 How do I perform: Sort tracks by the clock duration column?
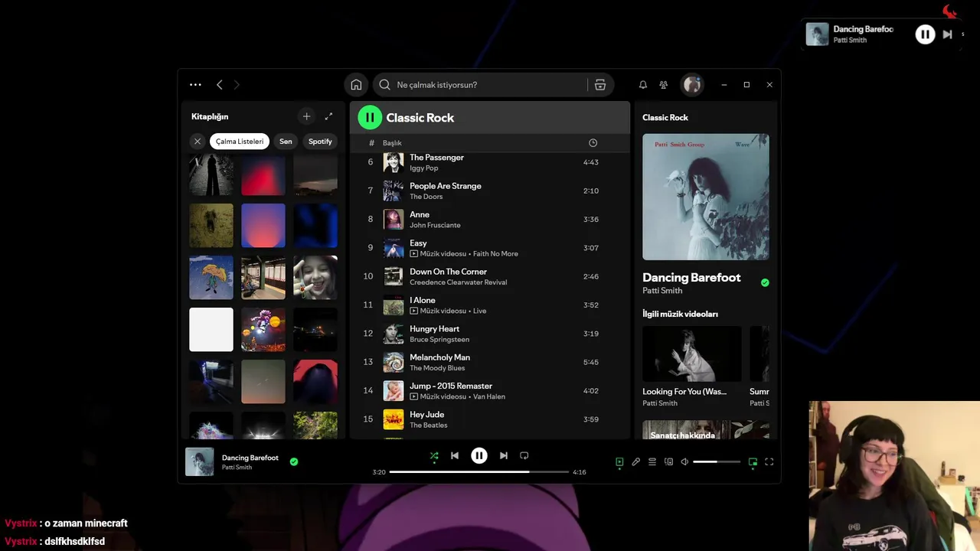[x=593, y=143]
